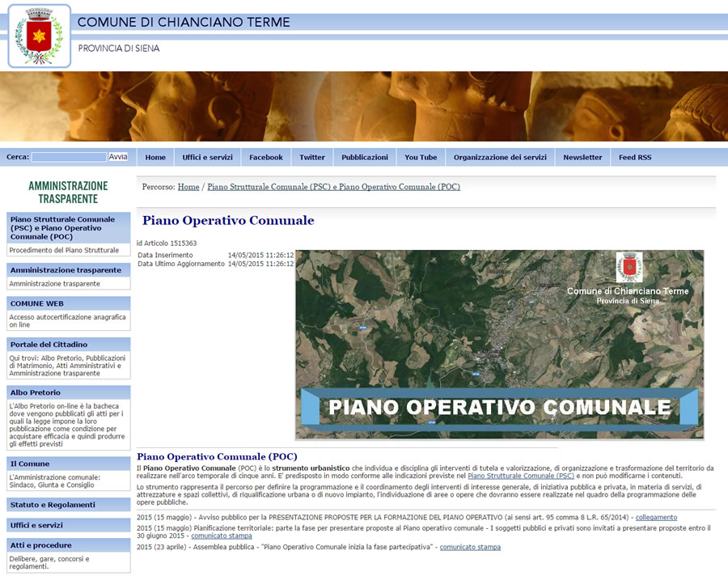Select Pubblicazioni in the top menu
The height and width of the screenshot is (576, 728).
coord(364,158)
